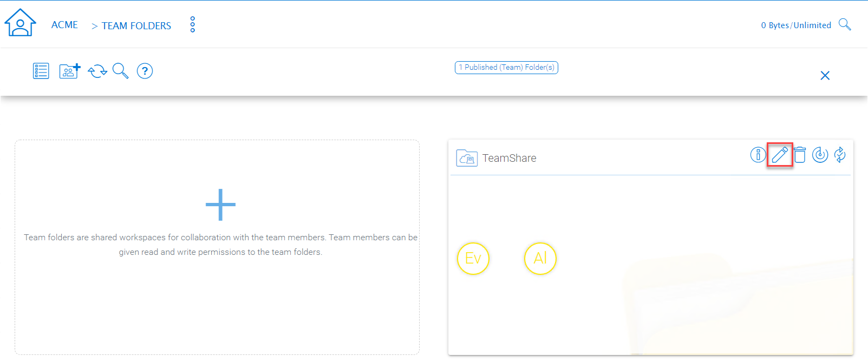Open the TeamShare info icon

point(758,155)
